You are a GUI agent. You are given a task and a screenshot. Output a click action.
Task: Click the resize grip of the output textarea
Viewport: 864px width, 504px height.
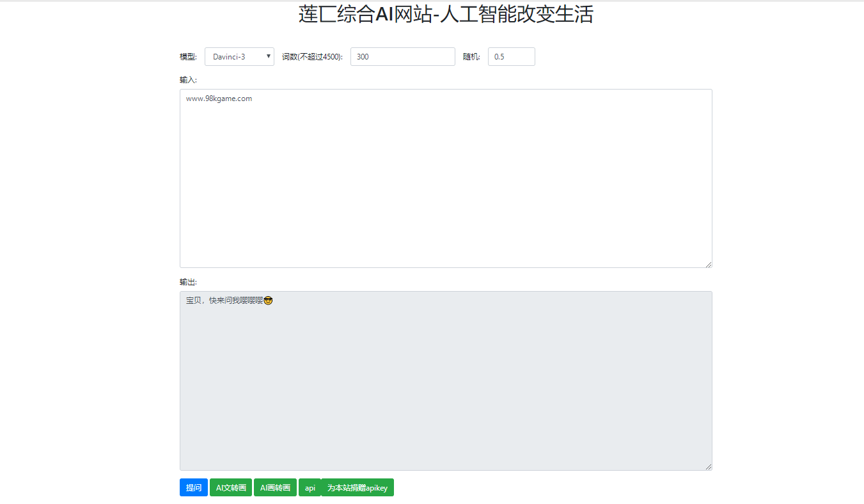pos(709,466)
